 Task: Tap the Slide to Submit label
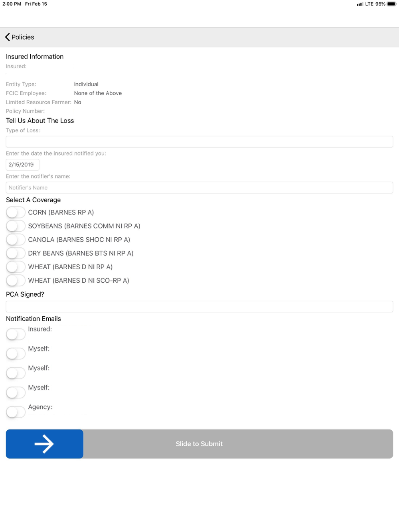coord(199,444)
